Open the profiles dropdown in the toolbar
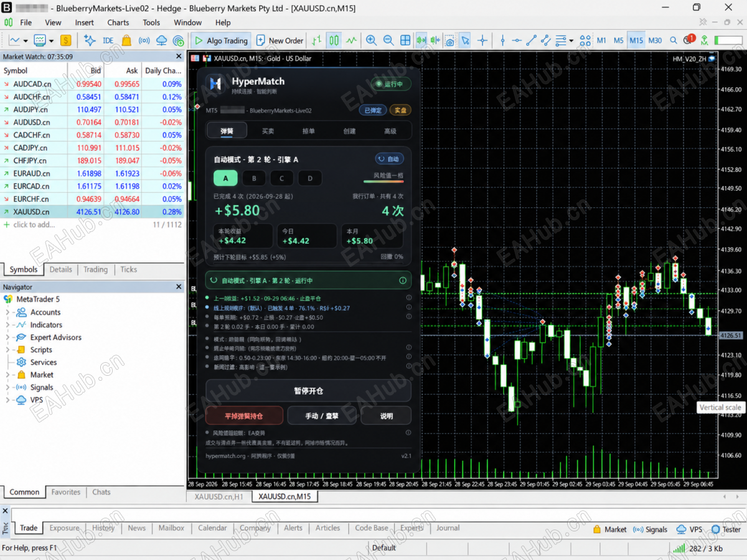The height and width of the screenshot is (560, 747). point(51,41)
